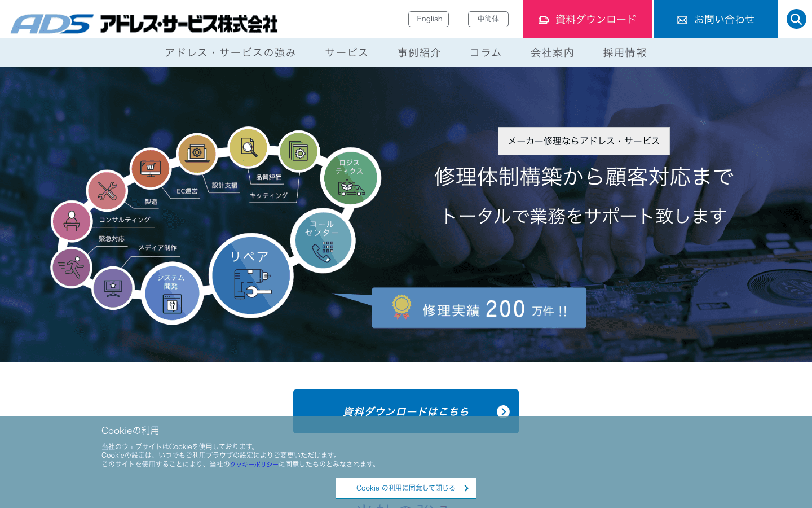Switch site language to 中简体
The width and height of the screenshot is (812, 508).
[x=488, y=19]
